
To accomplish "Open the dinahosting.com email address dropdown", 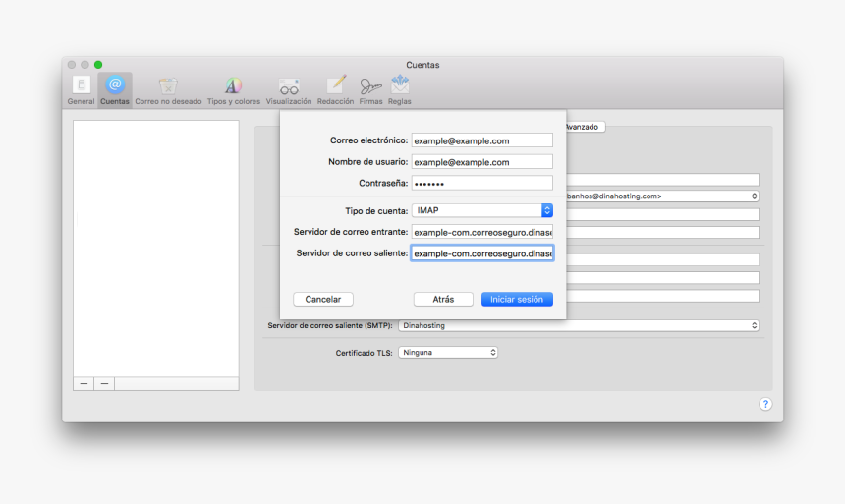I will coord(662,196).
